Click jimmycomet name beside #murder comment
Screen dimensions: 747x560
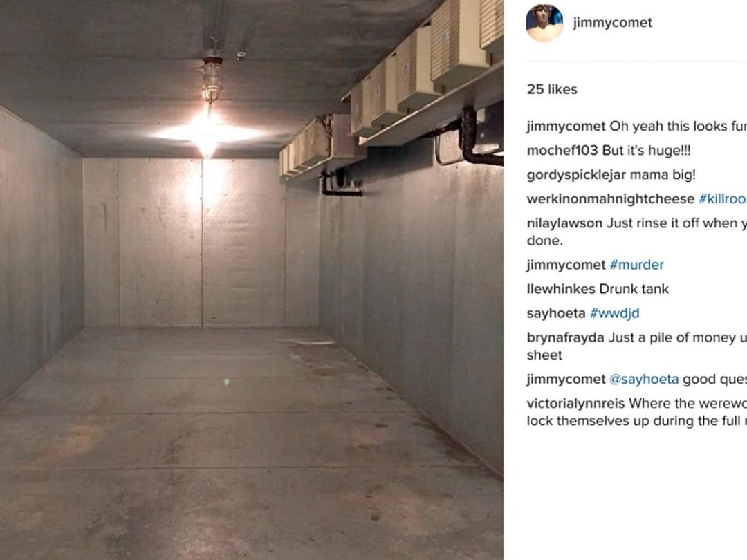(566, 265)
